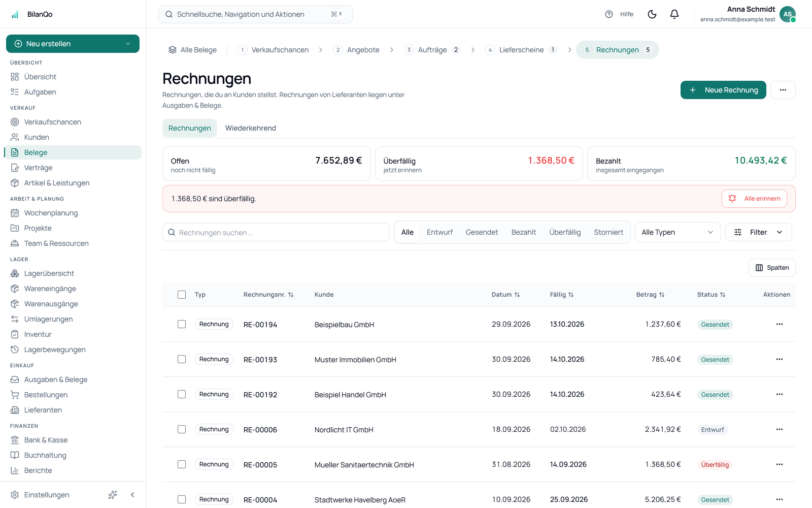Open Lagerübersicht in the sidebar

73,273
